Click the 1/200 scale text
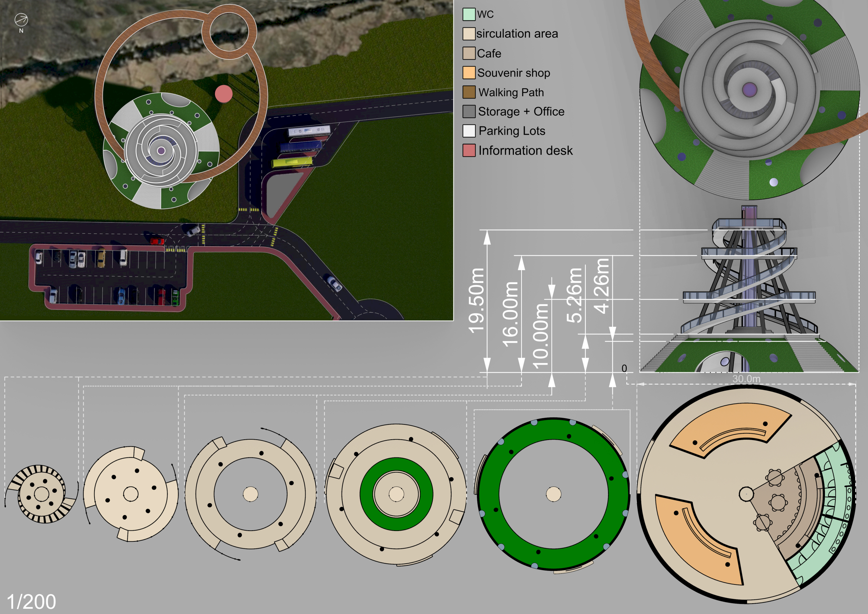Image resolution: width=868 pixels, height=614 pixels. pos(31,601)
